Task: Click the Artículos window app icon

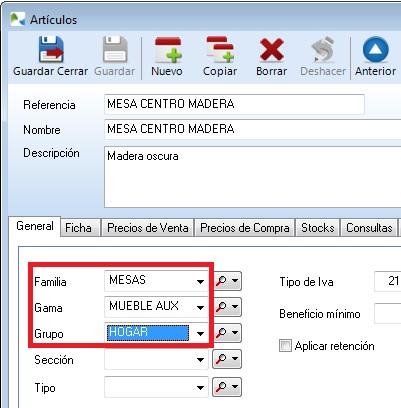Action: coord(17,19)
